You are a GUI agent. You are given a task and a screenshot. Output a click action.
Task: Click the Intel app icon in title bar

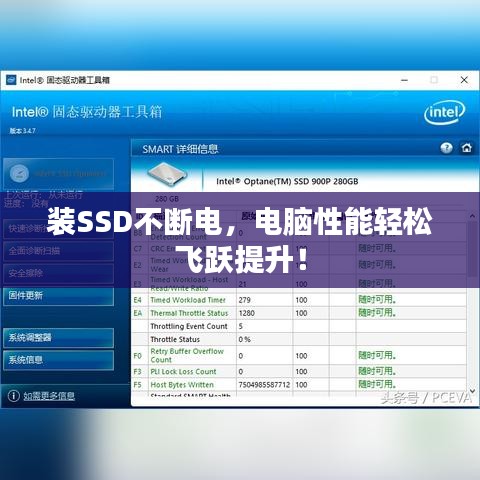(x=11, y=80)
